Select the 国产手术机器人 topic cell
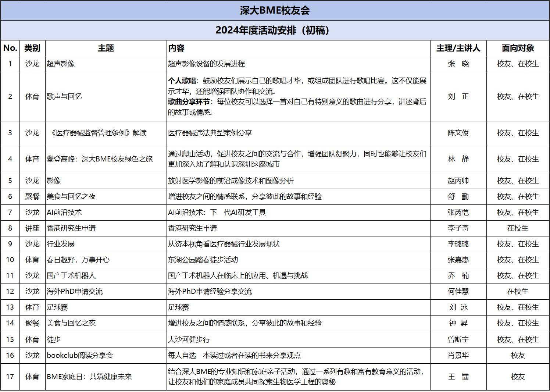This screenshot has height=392, width=550. [106, 275]
